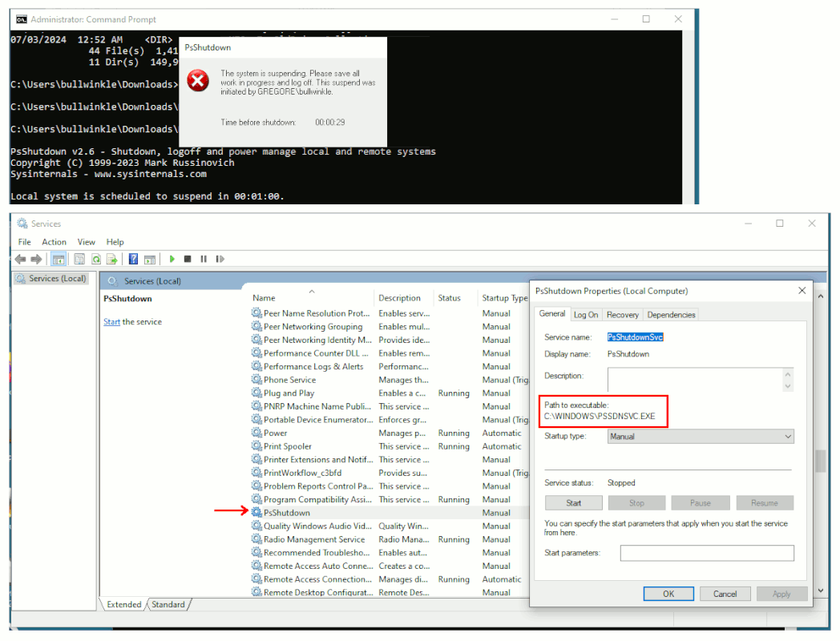Click the Stop Service square toolbar icon
This screenshot has width=840, height=641.
pos(188,259)
